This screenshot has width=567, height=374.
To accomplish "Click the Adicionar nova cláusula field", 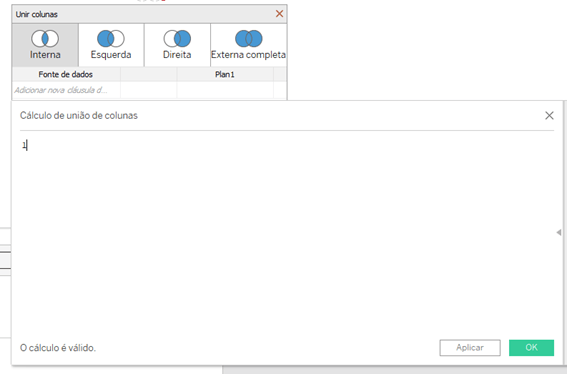I will tap(66, 90).
